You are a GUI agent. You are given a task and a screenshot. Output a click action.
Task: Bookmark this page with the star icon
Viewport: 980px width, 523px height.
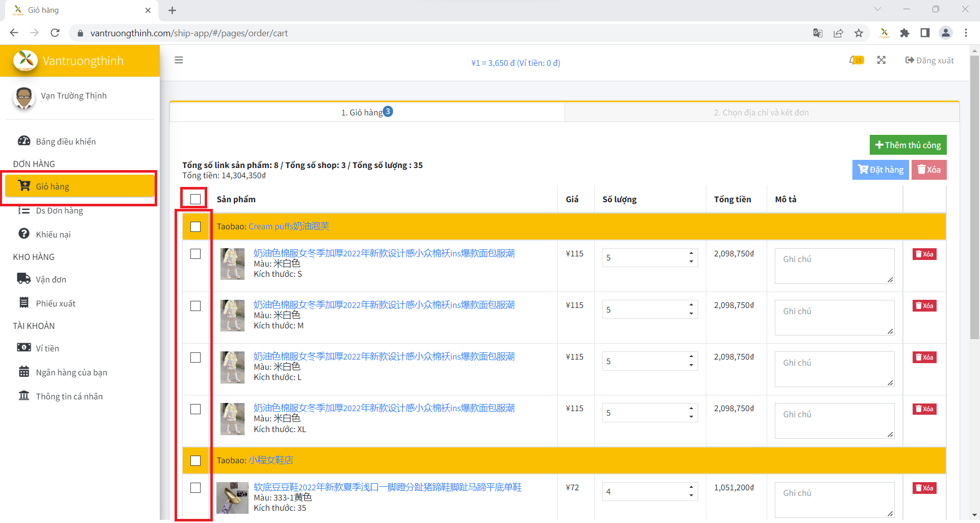point(859,33)
